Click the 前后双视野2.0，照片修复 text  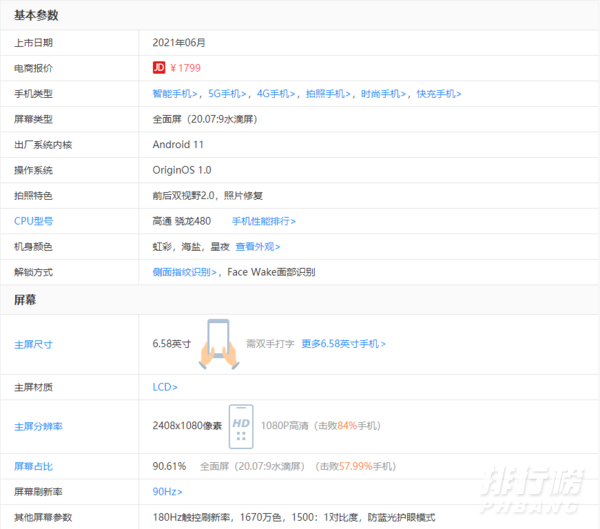207,196
